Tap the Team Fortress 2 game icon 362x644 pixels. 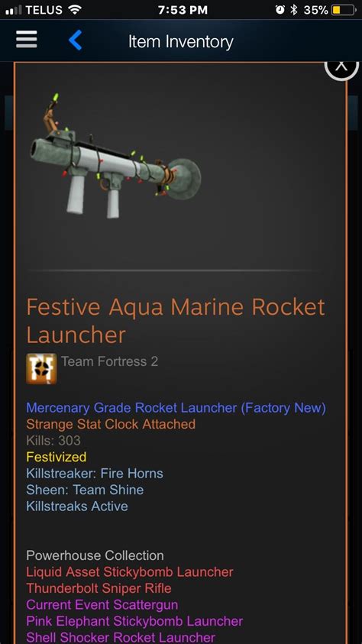click(x=41, y=368)
